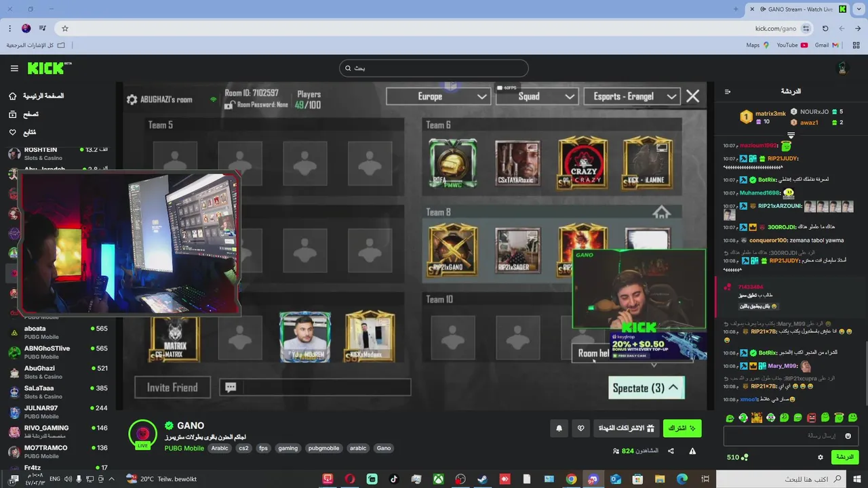This screenshot has height=488, width=868.
Task: Click the 510 channel points icon
Action: click(745, 457)
